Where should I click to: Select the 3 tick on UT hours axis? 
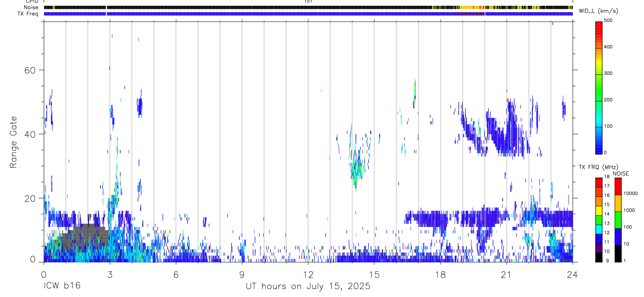tap(110, 274)
